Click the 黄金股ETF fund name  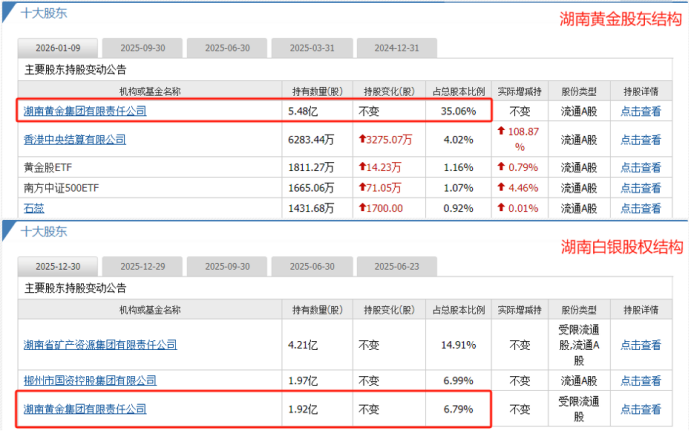coord(47,166)
